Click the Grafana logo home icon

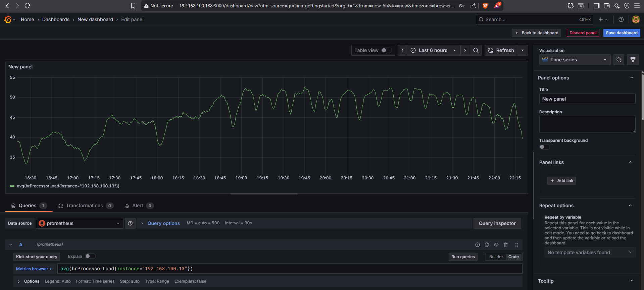8,19
